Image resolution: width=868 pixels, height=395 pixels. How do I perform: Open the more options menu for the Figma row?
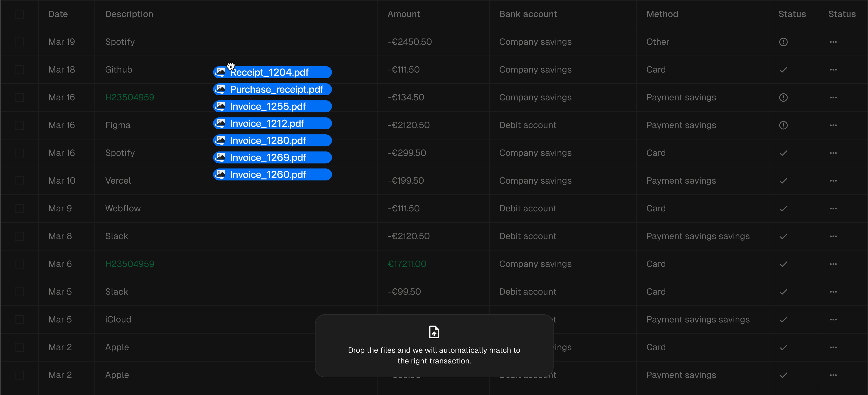coord(833,125)
